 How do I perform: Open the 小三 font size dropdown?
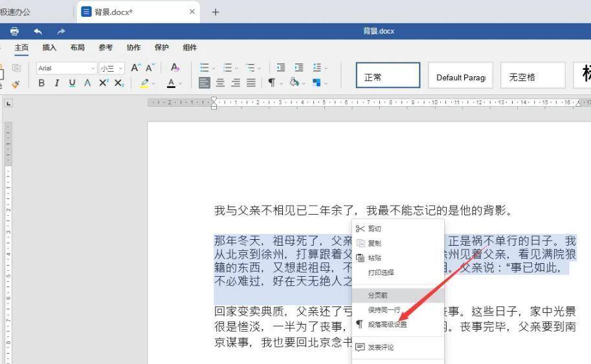(x=120, y=68)
